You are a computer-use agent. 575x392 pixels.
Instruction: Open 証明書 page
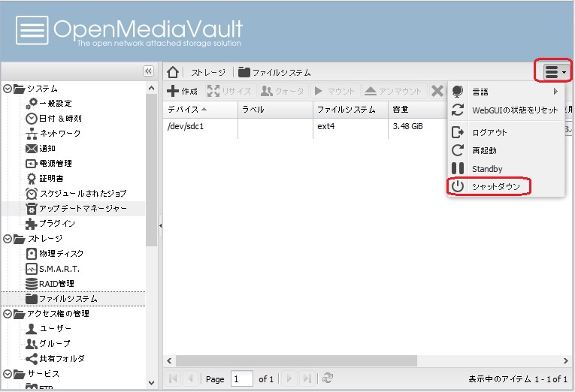pyautogui.click(x=45, y=179)
